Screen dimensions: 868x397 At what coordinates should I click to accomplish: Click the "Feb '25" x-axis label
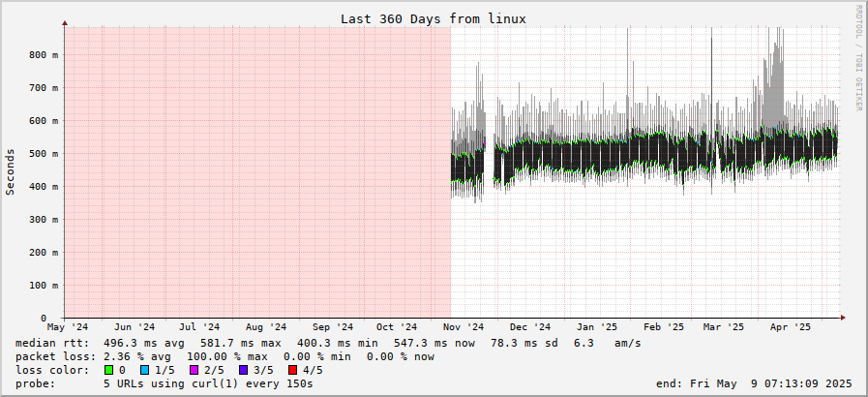664,327
